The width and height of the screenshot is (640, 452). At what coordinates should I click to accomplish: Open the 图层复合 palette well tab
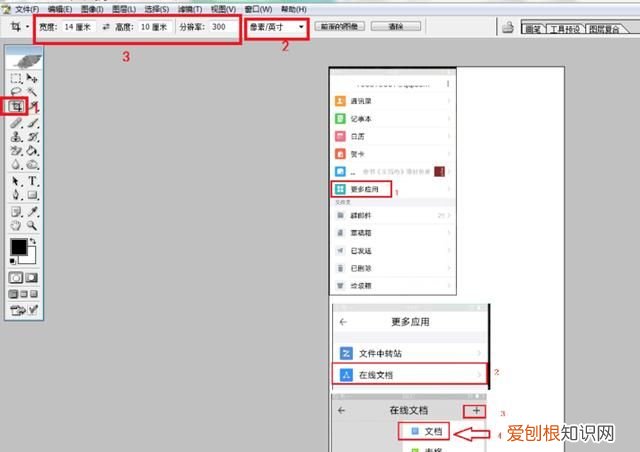[604, 29]
